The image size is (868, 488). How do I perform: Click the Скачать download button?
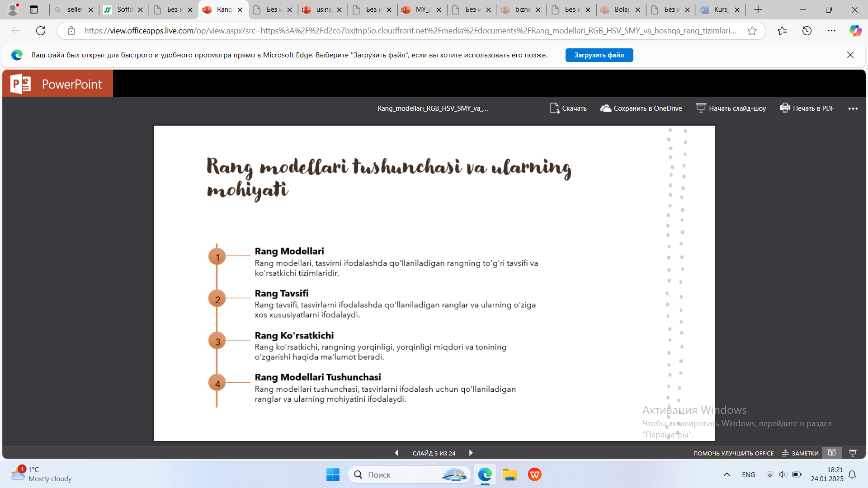[x=568, y=108]
